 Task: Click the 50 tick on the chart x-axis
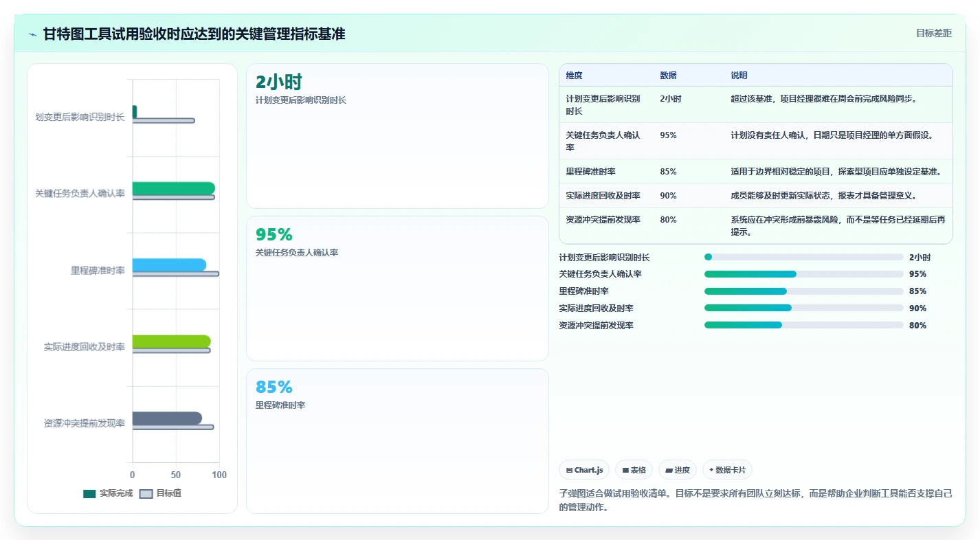[x=176, y=475]
